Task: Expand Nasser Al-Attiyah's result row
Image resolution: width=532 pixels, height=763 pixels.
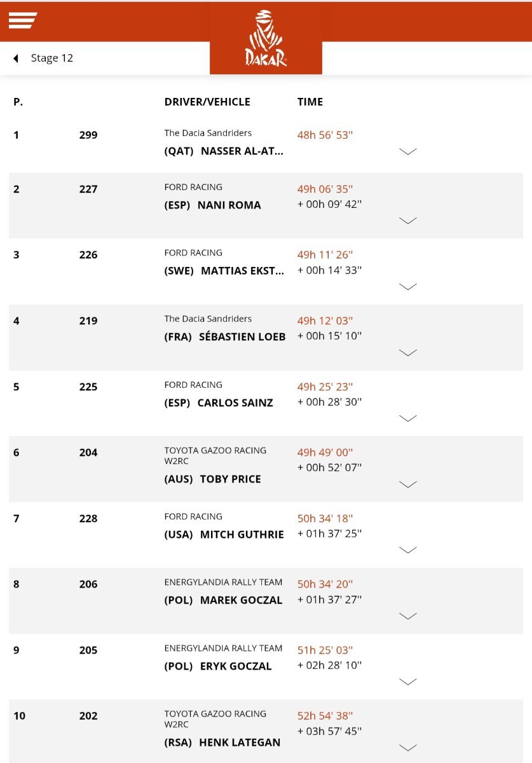Action: pyautogui.click(x=407, y=151)
